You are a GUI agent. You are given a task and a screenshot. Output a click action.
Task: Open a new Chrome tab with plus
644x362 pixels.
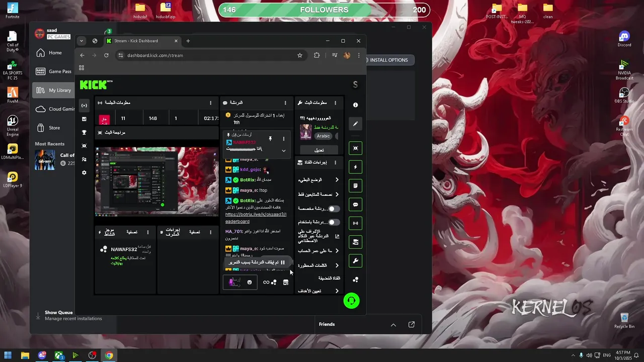188,41
